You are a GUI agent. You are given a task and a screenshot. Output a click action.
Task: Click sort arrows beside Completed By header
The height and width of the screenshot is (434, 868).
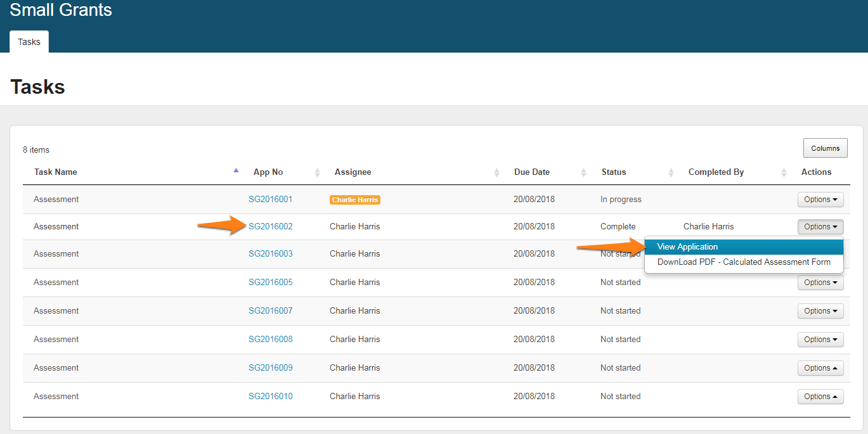click(784, 172)
